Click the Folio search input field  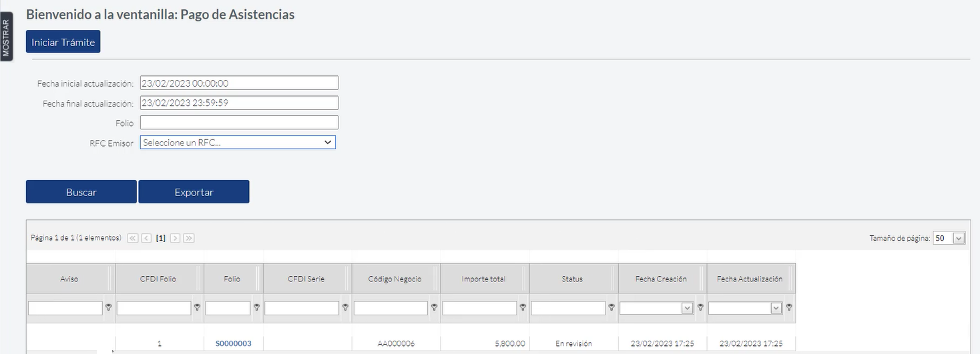pos(239,123)
